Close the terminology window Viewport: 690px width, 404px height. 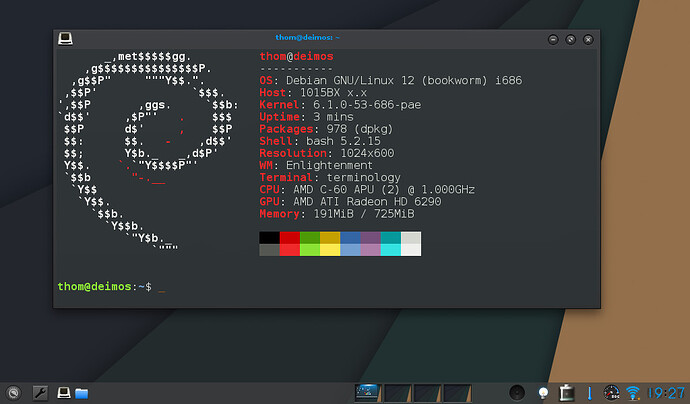click(x=588, y=40)
